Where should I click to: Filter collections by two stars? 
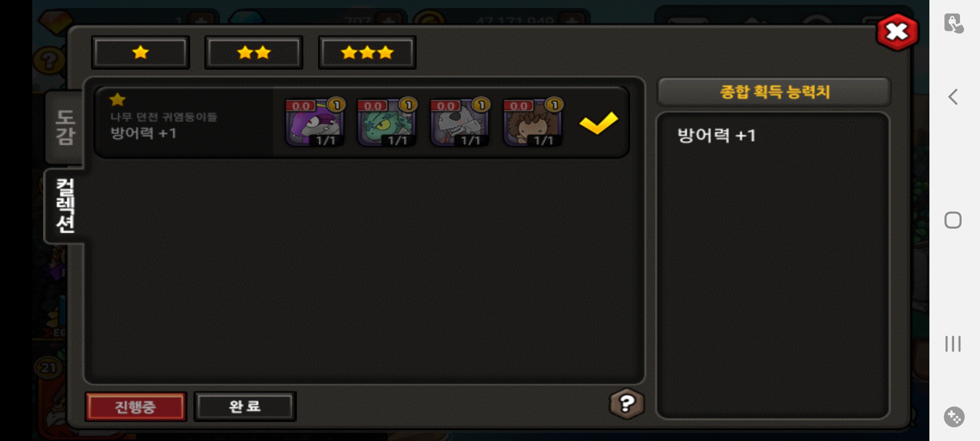pyautogui.click(x=254, y=52)
